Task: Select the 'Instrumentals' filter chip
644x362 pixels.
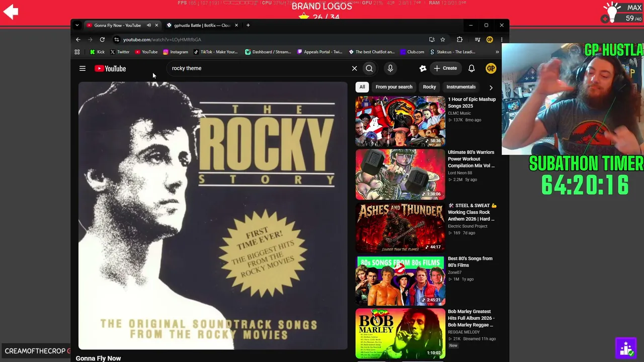Action: pyautogui.click(x=461, y=87)
